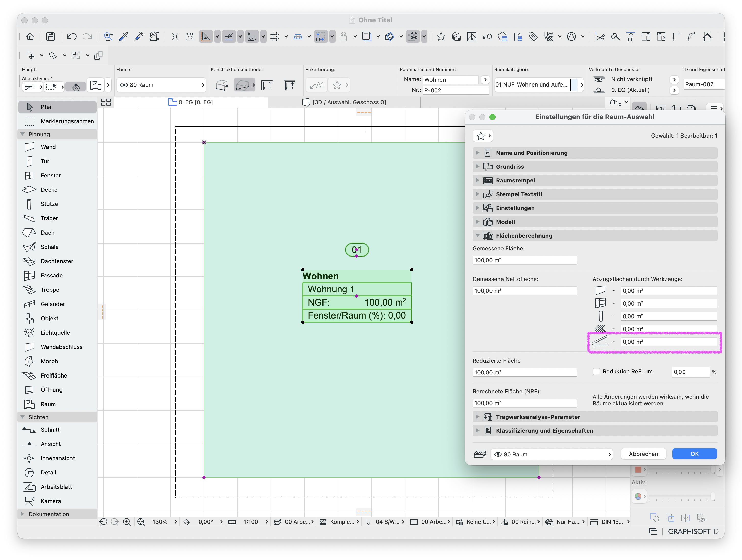Click the Raumname Wohnen input field
Screen dimensions: 742x560
click(450, 80)
